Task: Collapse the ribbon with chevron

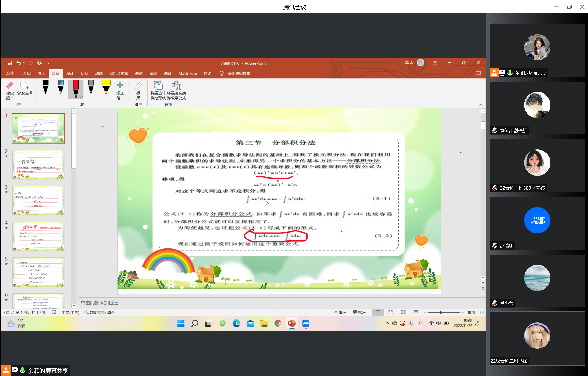Action: [481, 105]
